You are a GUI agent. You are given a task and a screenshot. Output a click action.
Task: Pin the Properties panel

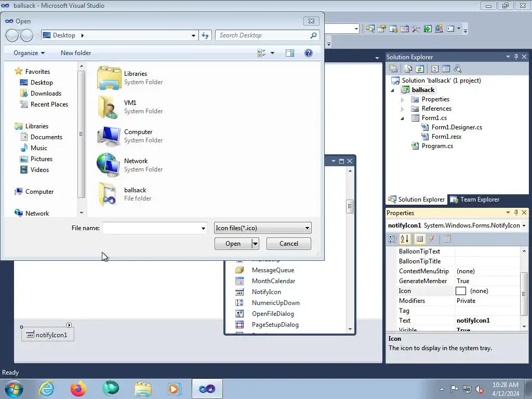point(516,212)
